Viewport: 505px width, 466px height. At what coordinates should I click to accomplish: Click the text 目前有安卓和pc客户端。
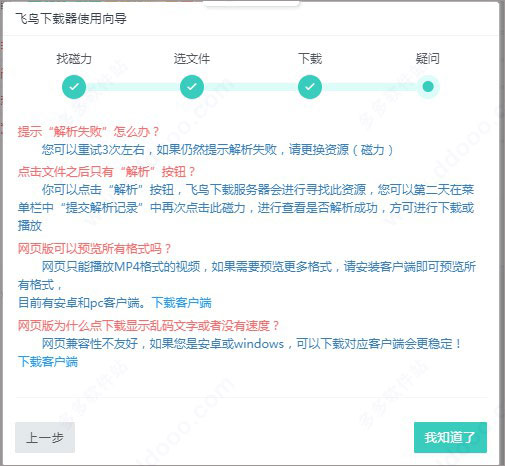(x=82, y=303)
